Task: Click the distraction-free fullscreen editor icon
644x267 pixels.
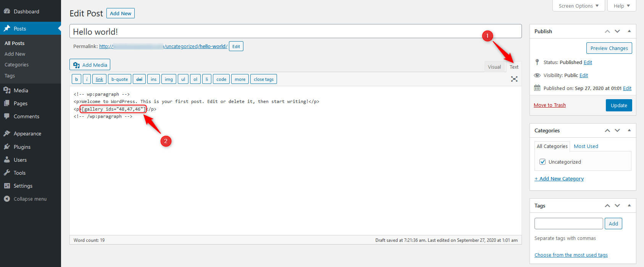Action: tap(514, 79)
